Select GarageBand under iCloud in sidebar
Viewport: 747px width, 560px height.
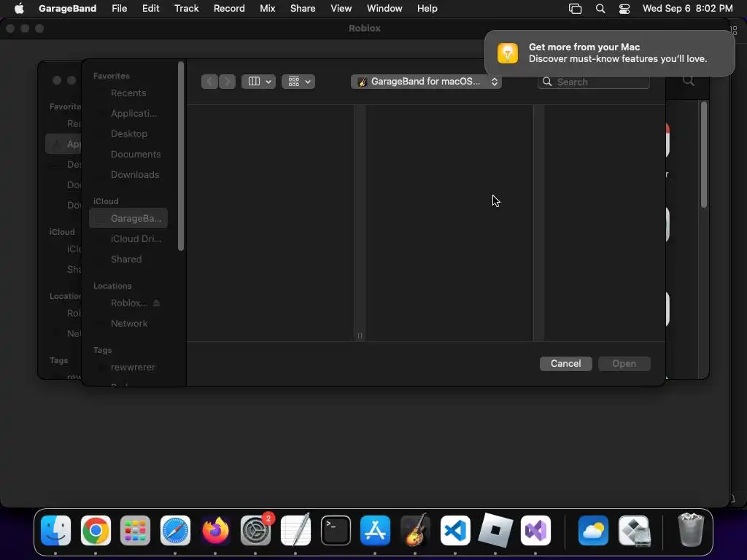[128, 218]
